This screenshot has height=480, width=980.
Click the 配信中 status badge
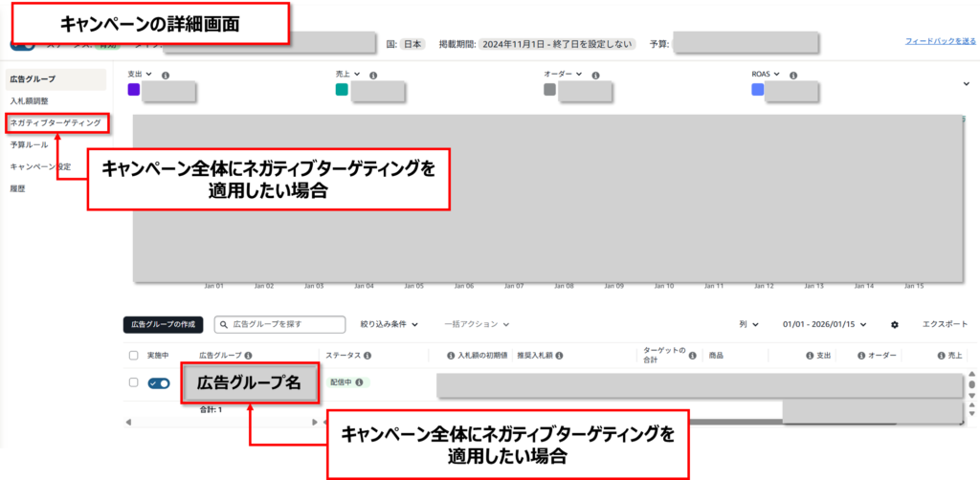coord(346,382)
